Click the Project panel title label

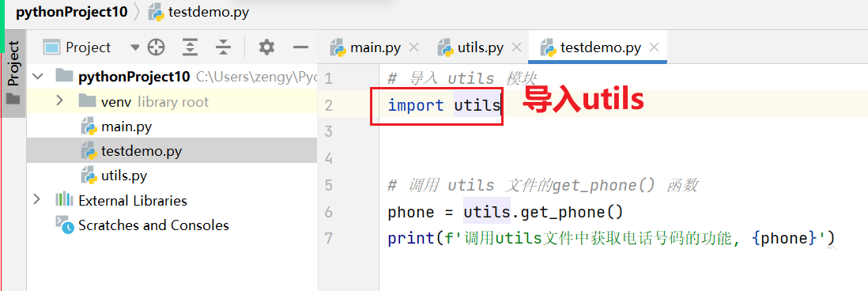pos(88,47)
